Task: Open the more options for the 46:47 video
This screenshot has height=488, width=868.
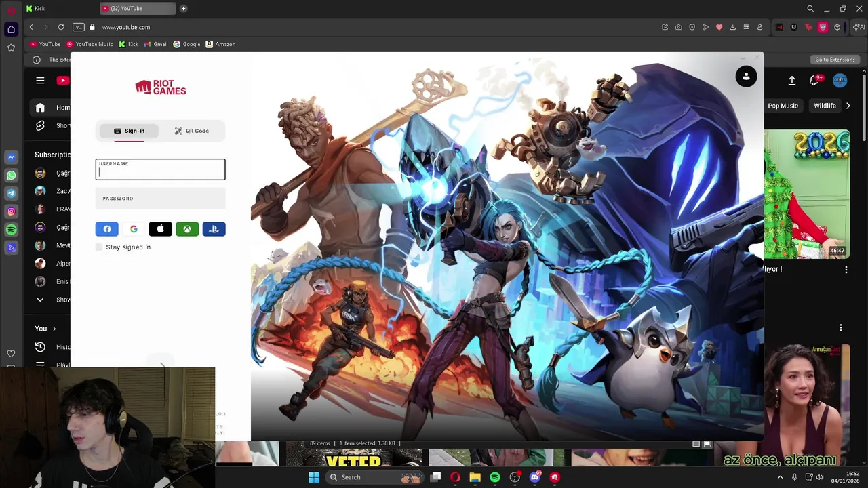Action: (x=846, y=270)
